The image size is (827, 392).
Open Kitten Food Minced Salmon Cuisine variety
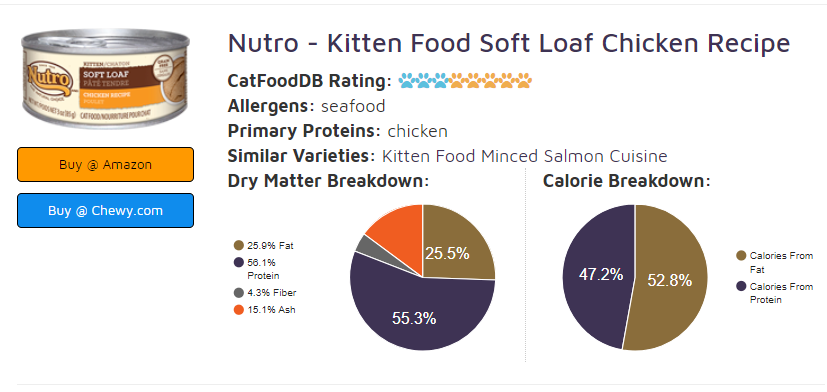pos(524,156)
